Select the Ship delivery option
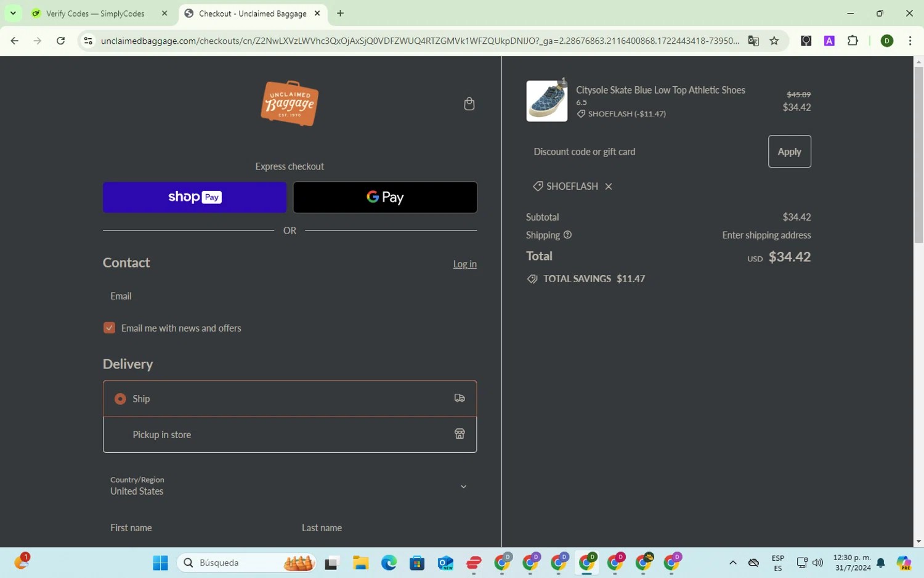The width and height of the screenshot is (924, 578). [290, 399]
